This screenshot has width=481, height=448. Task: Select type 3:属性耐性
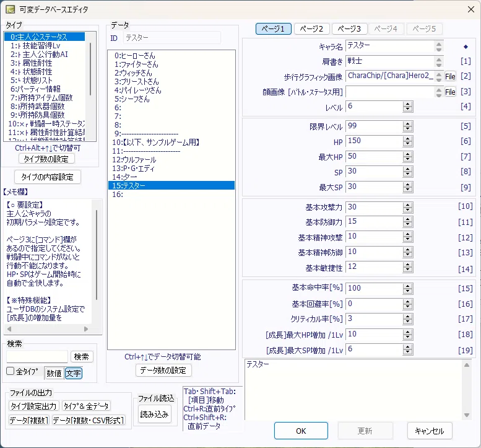(x=45, y=63)
